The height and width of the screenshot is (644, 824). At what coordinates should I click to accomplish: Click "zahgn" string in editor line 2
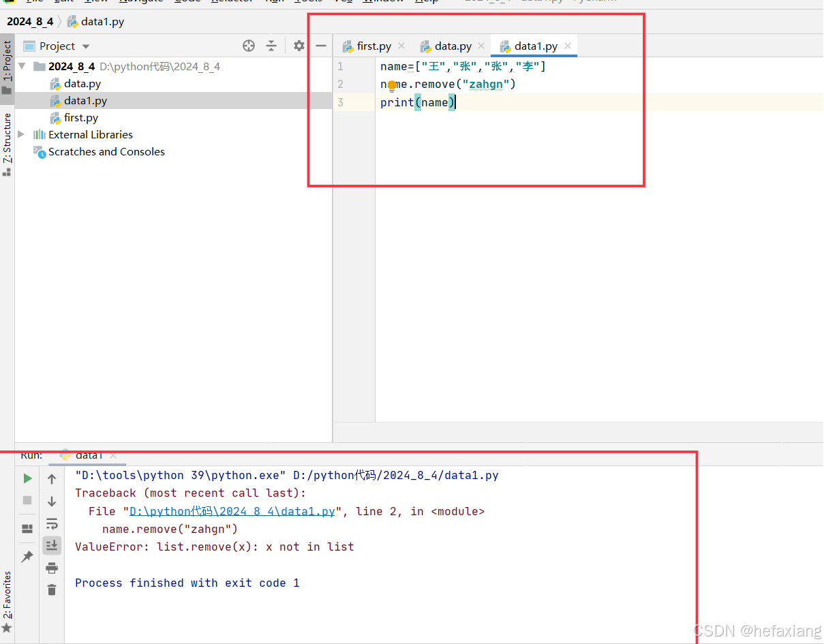click(x=486, y=84)
